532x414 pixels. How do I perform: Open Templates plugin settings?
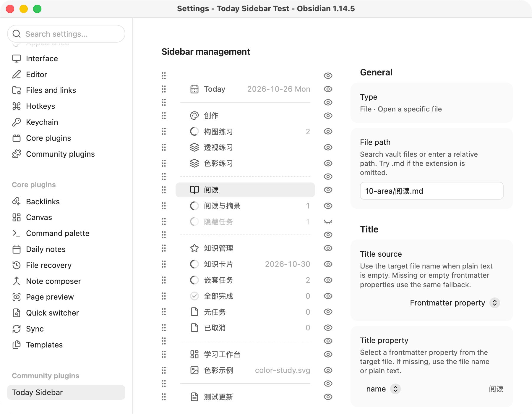66,345
